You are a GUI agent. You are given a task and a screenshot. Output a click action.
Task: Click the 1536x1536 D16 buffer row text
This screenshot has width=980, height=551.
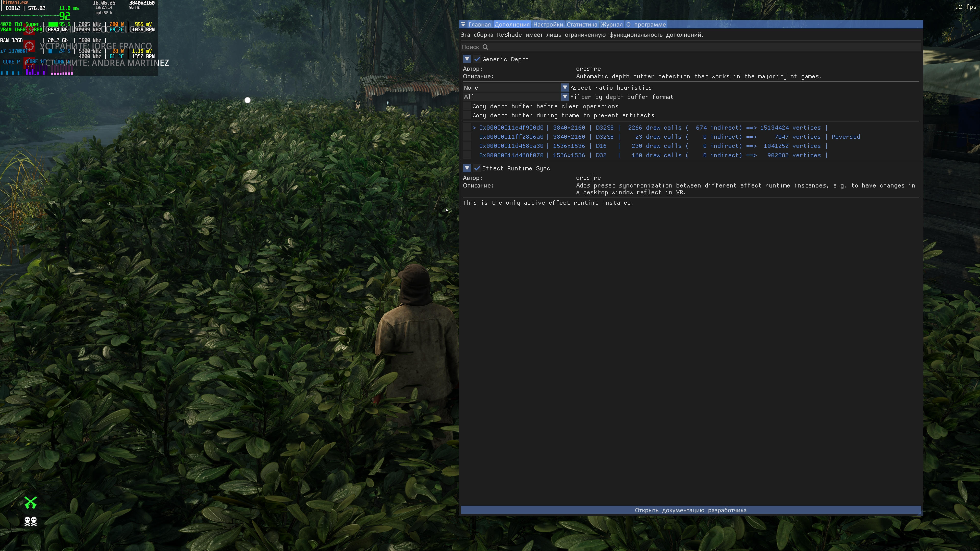click(x=653, y=146)
